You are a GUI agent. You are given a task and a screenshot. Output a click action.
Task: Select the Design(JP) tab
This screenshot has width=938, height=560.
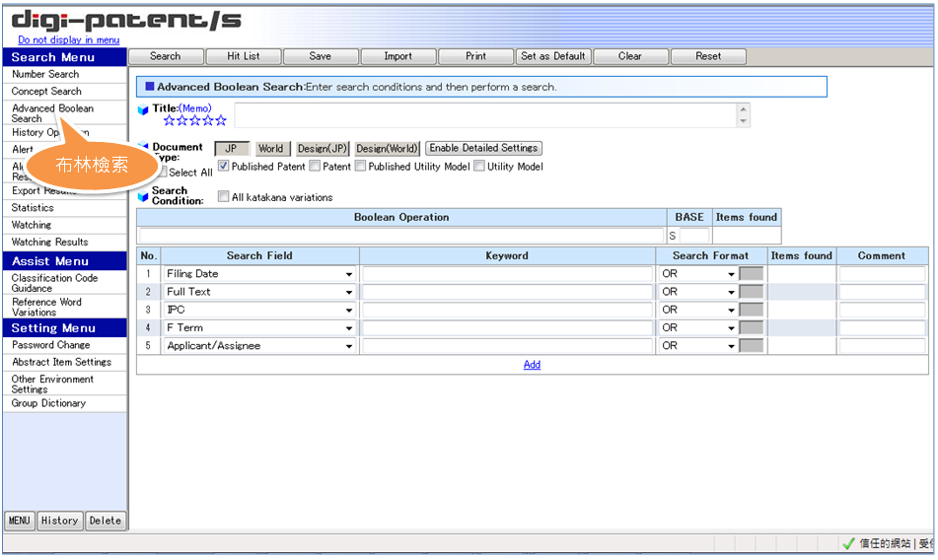pyautogui.click(x=323, y=148)
